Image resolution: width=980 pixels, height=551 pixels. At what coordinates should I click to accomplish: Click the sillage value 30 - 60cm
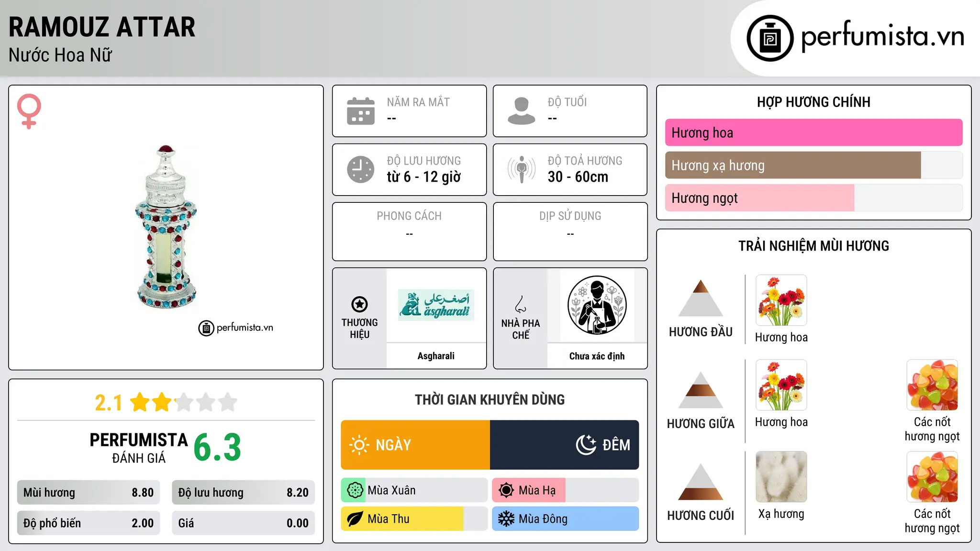tap(578, 177)
